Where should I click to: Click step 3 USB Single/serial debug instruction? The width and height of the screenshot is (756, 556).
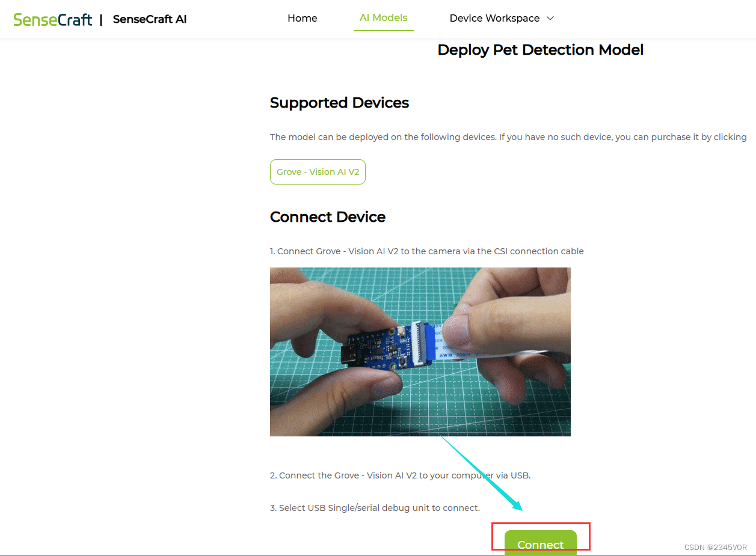pos(375,508)
